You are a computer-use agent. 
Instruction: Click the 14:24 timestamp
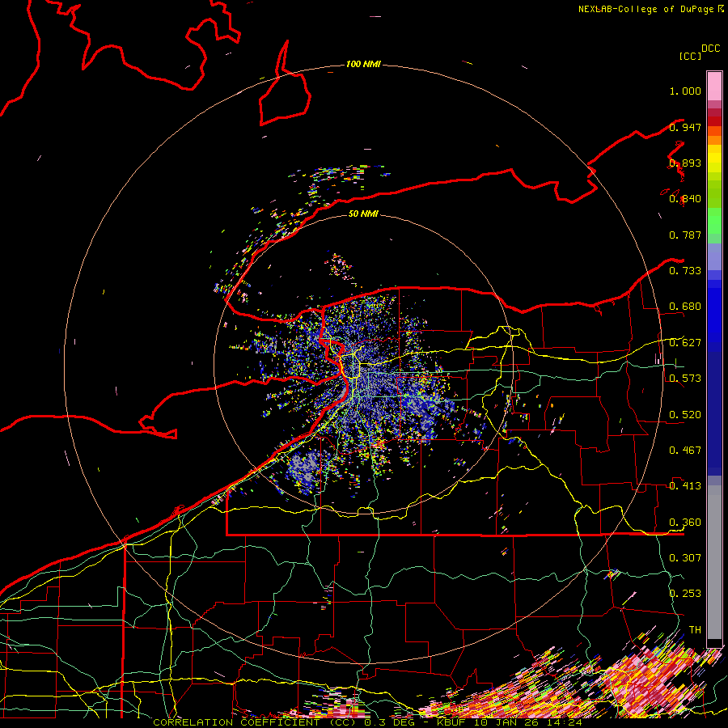(565, 722)
